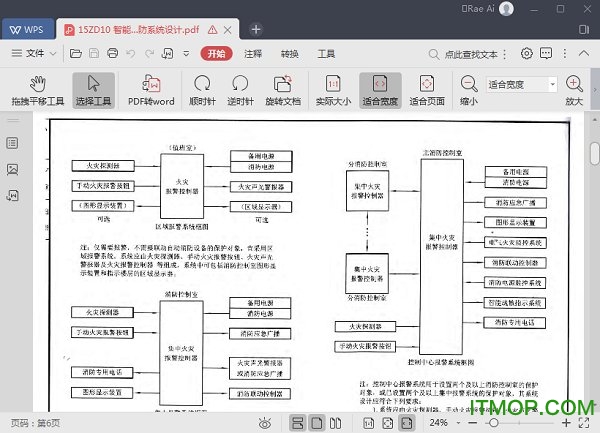The width and height of the screenshot is (600, 433).
Task: Switch to the 注释 tab
Action: 253,54
